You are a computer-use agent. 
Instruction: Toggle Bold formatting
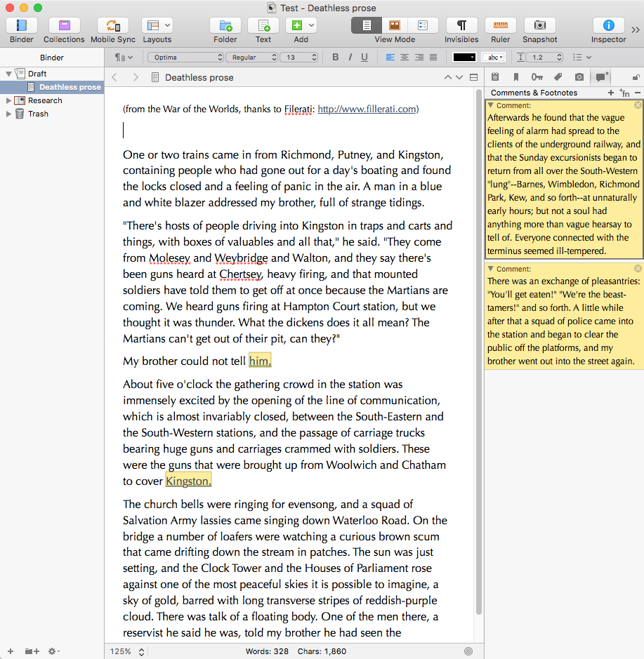point(335,57)
